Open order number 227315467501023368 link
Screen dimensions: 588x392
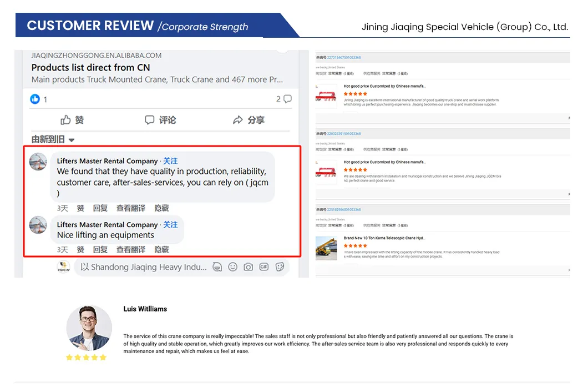click(343, 57)
